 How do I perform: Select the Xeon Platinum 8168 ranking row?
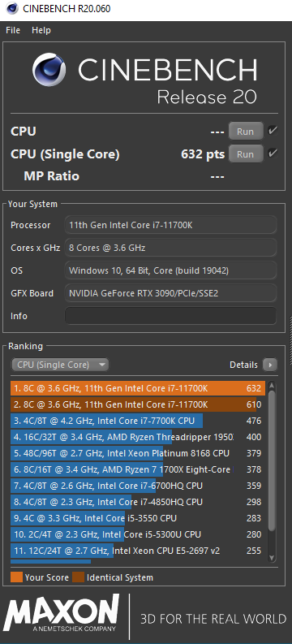tap(138, 453)
